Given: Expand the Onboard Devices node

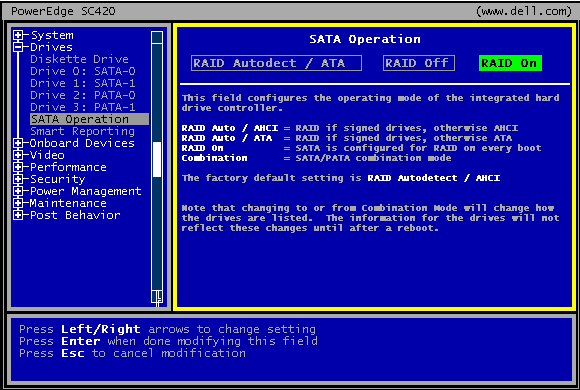Looking at the screenshot, I should pos(18,143).
